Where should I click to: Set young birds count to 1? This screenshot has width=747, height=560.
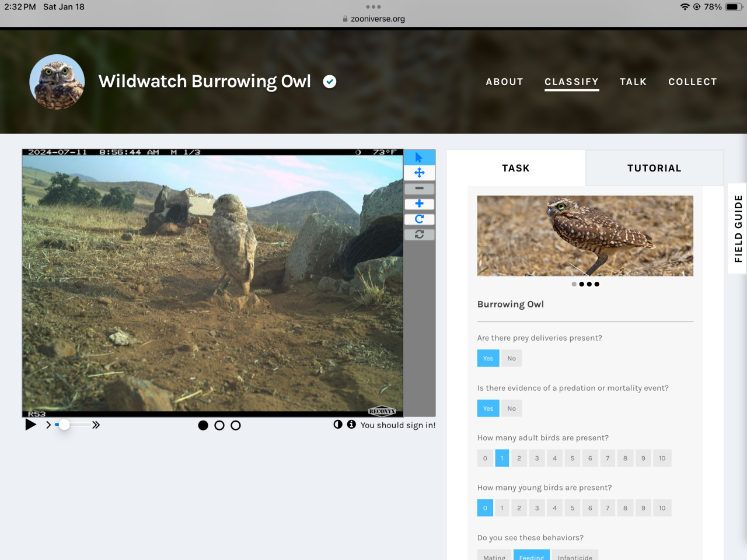[x=502, y=508]
